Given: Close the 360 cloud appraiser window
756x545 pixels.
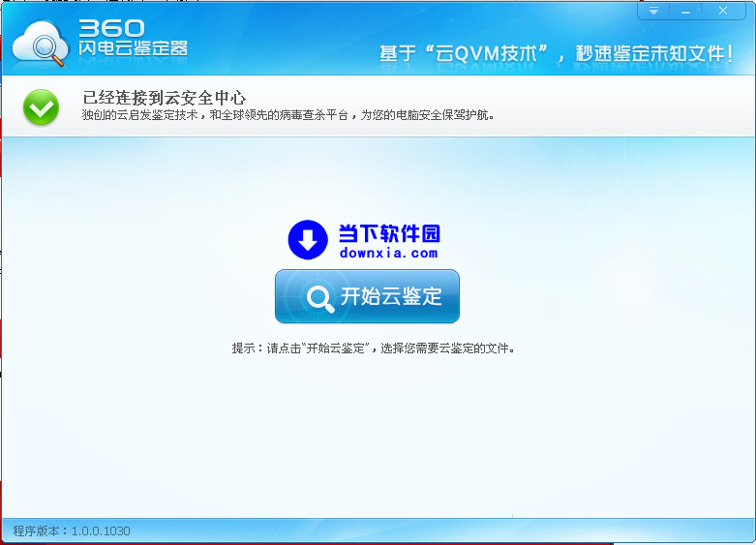Looking at the screenshot, I should tap(723, 10).
